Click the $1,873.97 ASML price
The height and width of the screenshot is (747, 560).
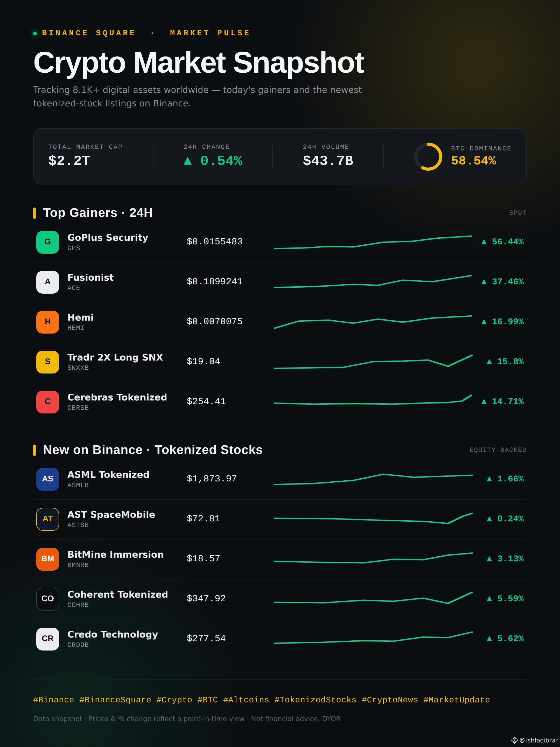pos(212,479)
